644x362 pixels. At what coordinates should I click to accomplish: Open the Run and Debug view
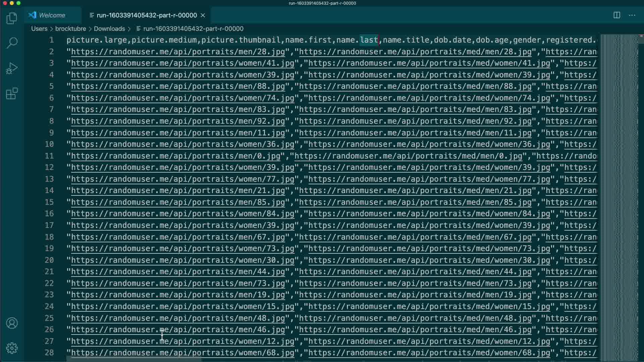[12, 68]
